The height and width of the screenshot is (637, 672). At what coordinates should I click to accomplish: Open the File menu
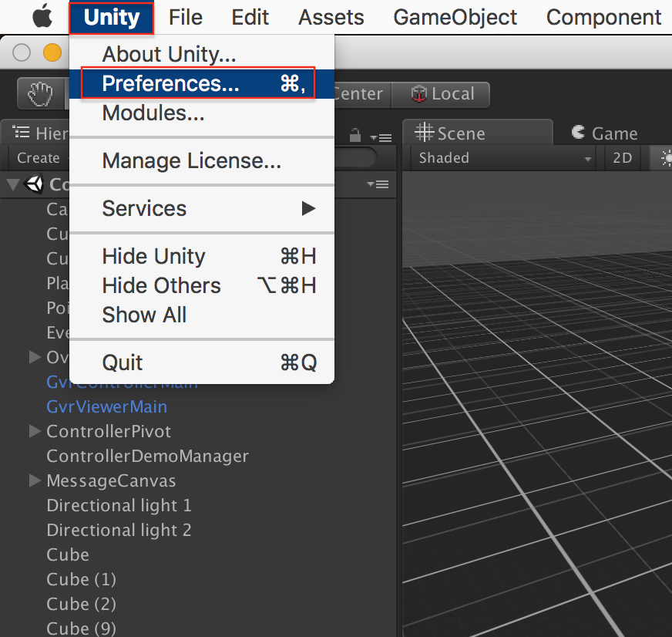[186, 18]
